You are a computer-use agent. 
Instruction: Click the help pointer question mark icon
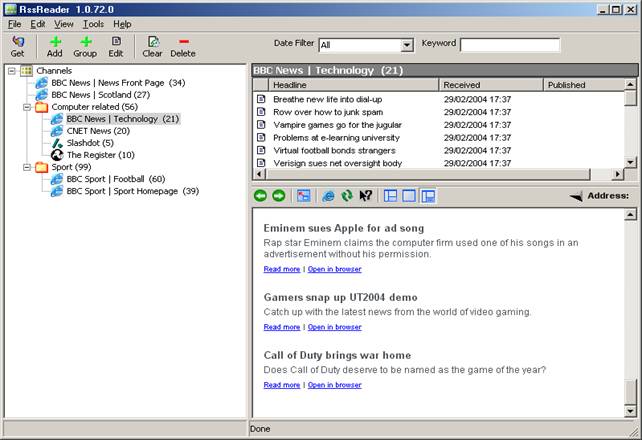point(366,196)
